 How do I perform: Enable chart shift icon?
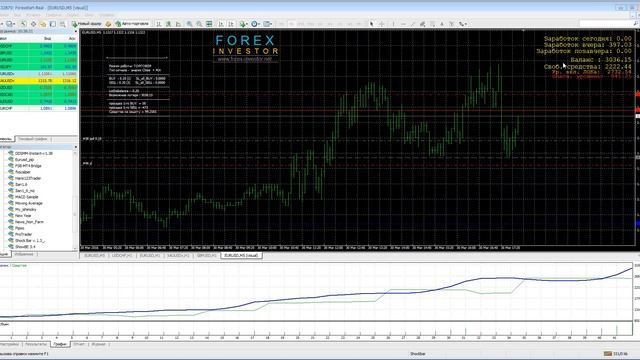pyautogui.click(x=231, y=24)
